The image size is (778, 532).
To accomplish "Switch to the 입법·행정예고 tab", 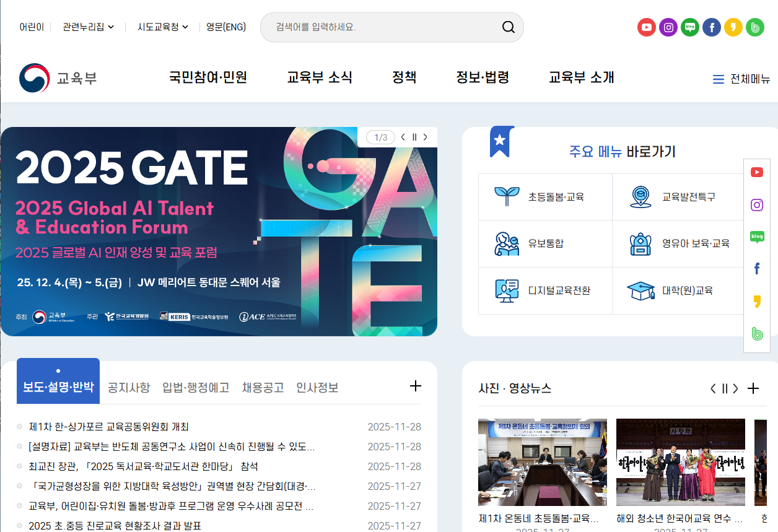I will click(196, 388).
